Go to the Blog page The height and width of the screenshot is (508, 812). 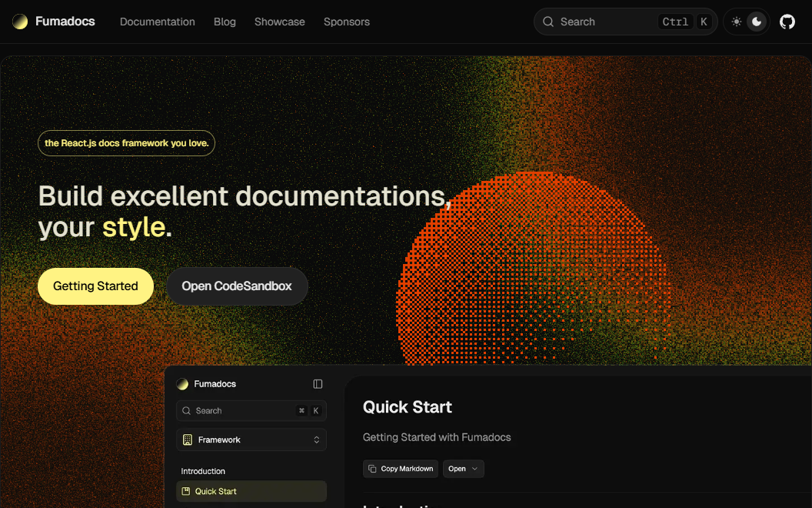point(225,22)
